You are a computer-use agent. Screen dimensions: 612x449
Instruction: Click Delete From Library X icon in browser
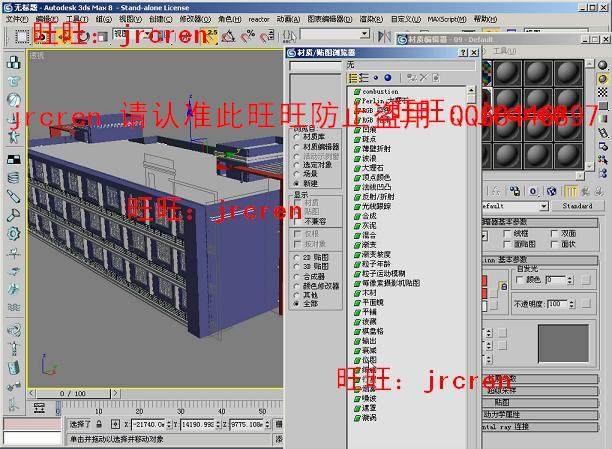pyautogui.click(x=423, y=78)
